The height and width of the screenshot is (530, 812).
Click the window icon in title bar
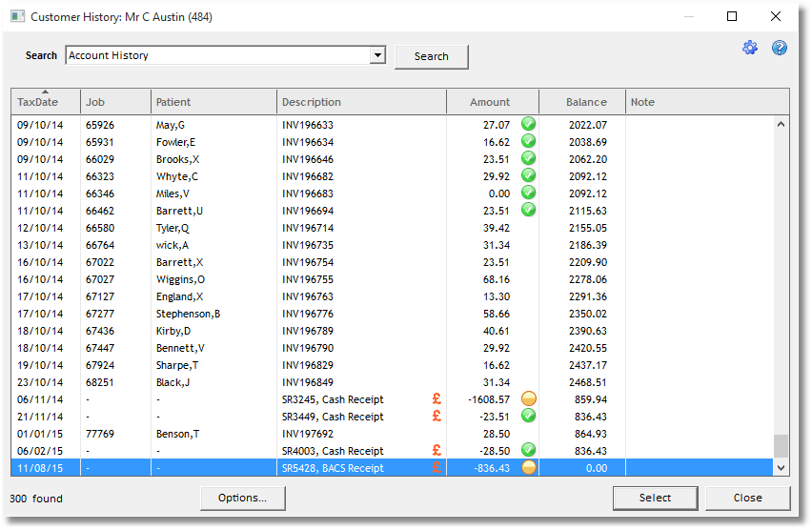click(x=17, y=16)
